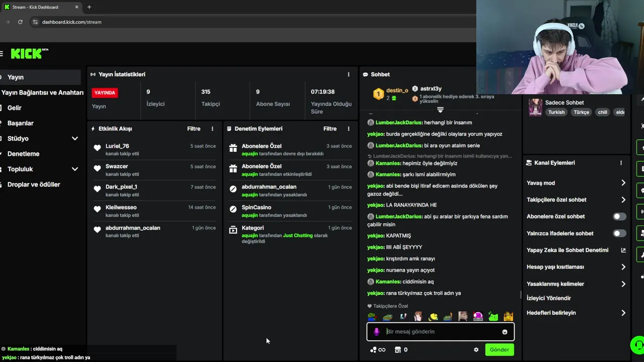Open the hamburger menu beside Kick logo

point(2,53)
